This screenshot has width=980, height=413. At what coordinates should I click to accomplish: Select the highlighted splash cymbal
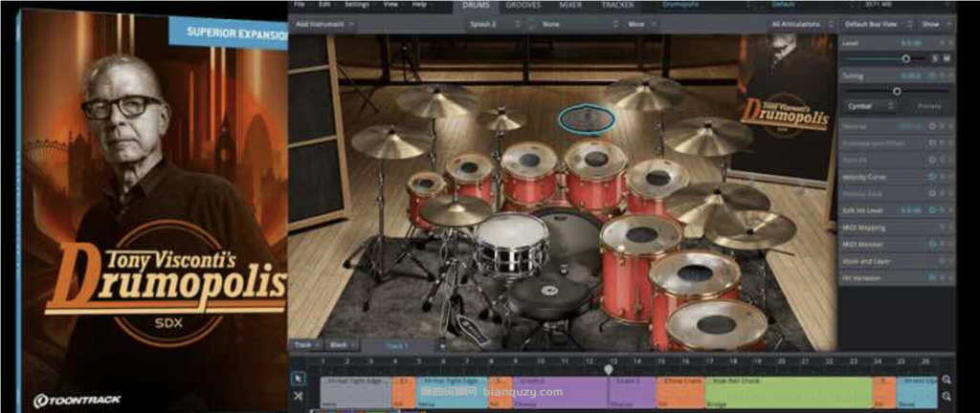click(586, 119)
